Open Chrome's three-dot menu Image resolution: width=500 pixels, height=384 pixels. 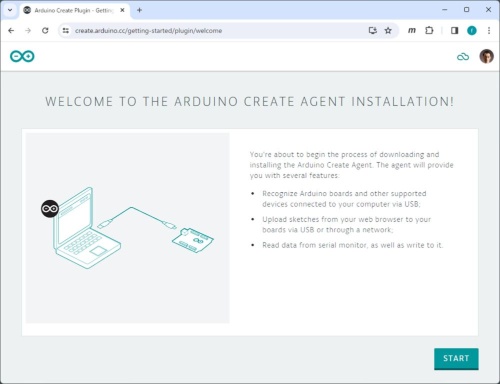489,31
